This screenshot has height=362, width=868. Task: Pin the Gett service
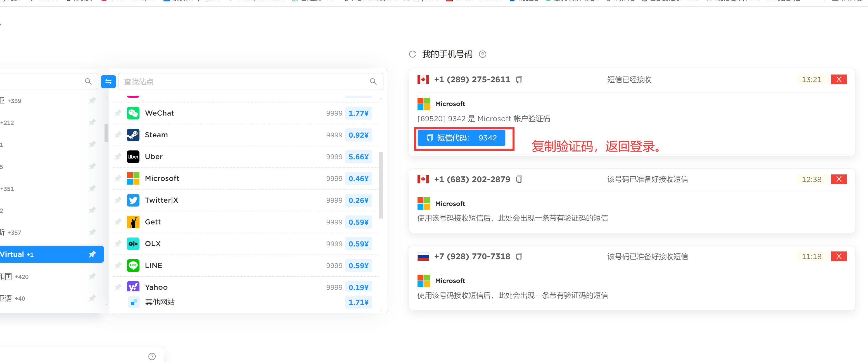(x=118, y=222)
